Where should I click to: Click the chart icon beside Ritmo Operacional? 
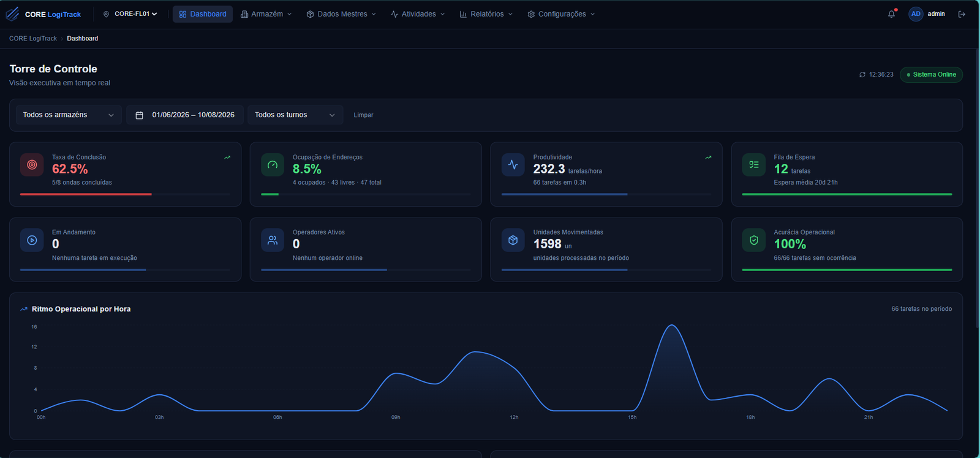(24, 309)
